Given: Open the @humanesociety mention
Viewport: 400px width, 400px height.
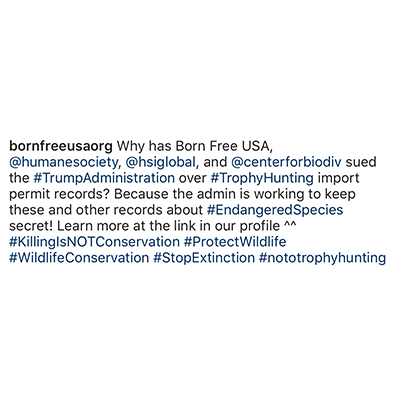Looking at the screenshot, I should point(63,162).
